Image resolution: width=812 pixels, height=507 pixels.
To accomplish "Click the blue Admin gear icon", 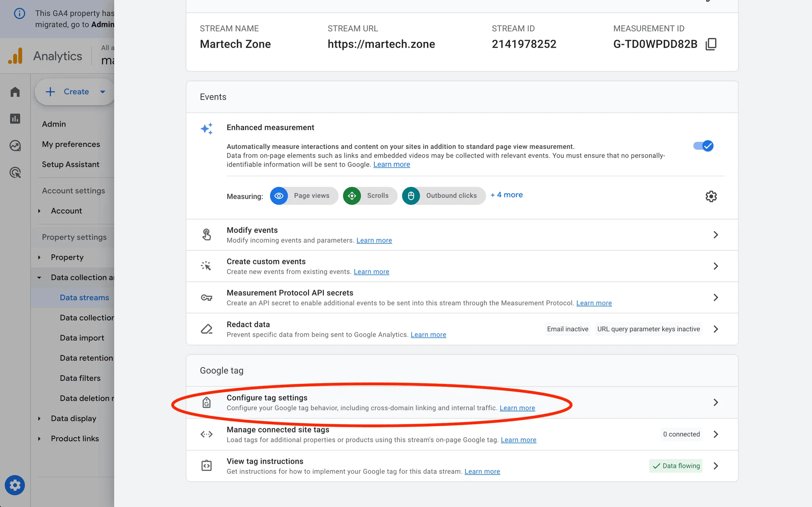I will pos(15,485).
